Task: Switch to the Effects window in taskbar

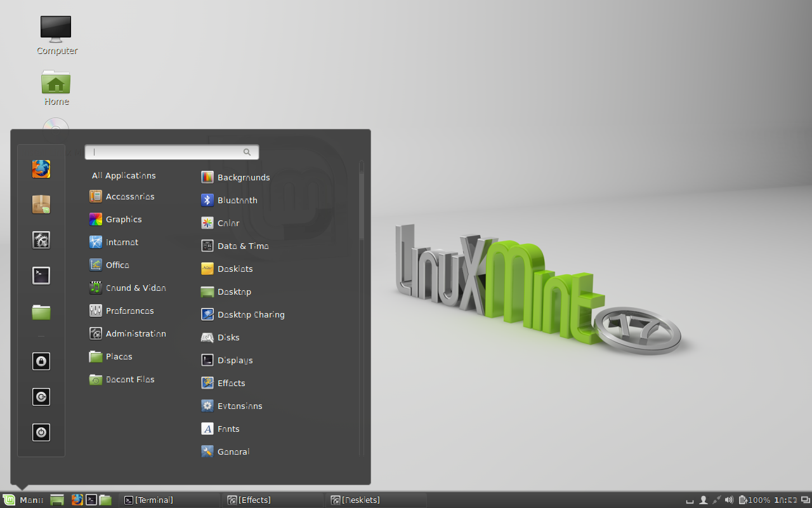Action: pyautogui.click(x=273, y=500)
